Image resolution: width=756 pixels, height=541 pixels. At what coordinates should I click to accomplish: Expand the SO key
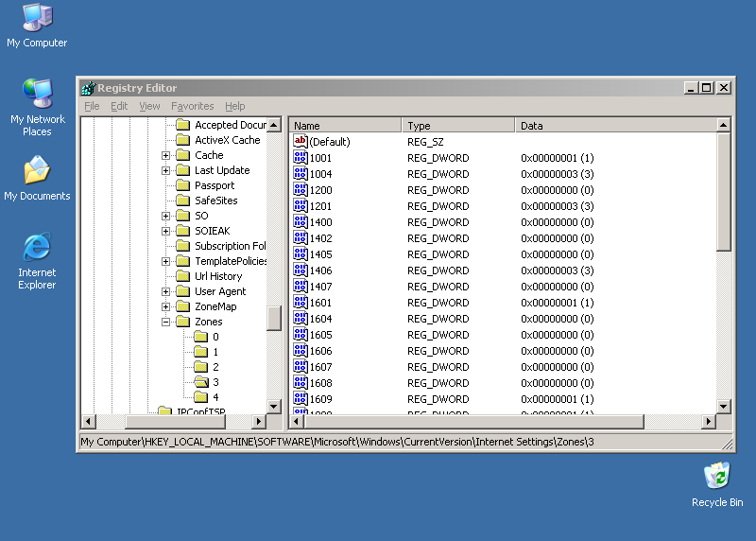(x=166, y=216)
